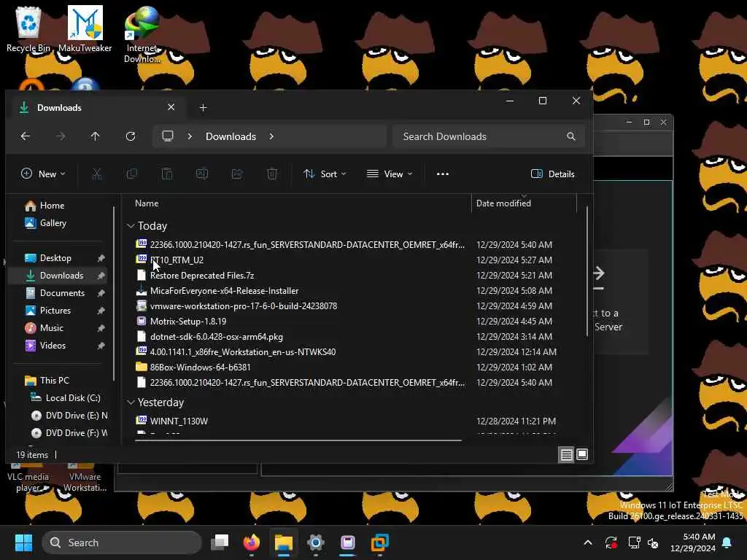Toggle the Details pane

[553, 174]
